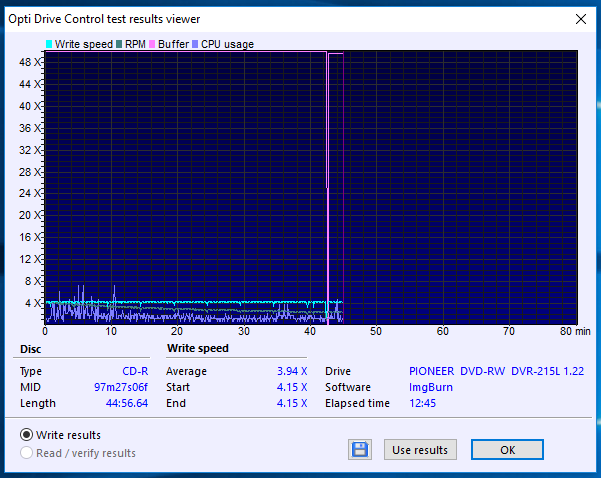This screenshot has width=601, height=478.
Task: Click the 4 X label on vertical axis
Action: (x=33, y=303)
